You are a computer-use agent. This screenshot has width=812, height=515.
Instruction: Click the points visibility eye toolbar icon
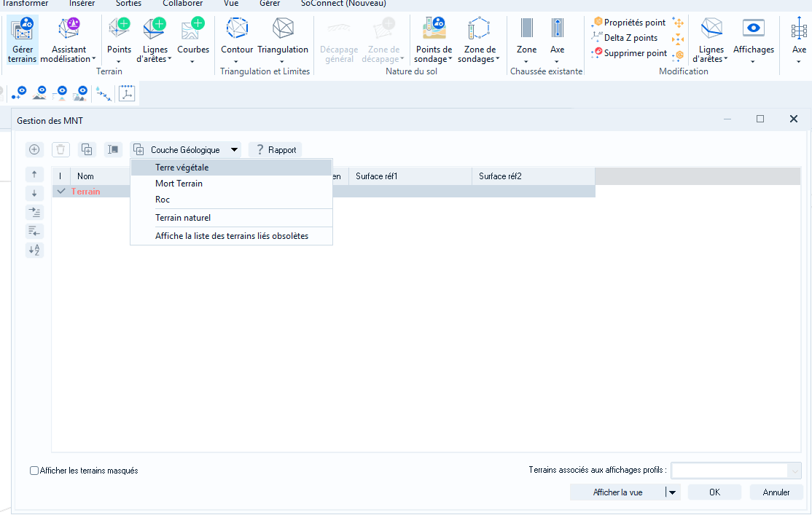tap(19, 93)
